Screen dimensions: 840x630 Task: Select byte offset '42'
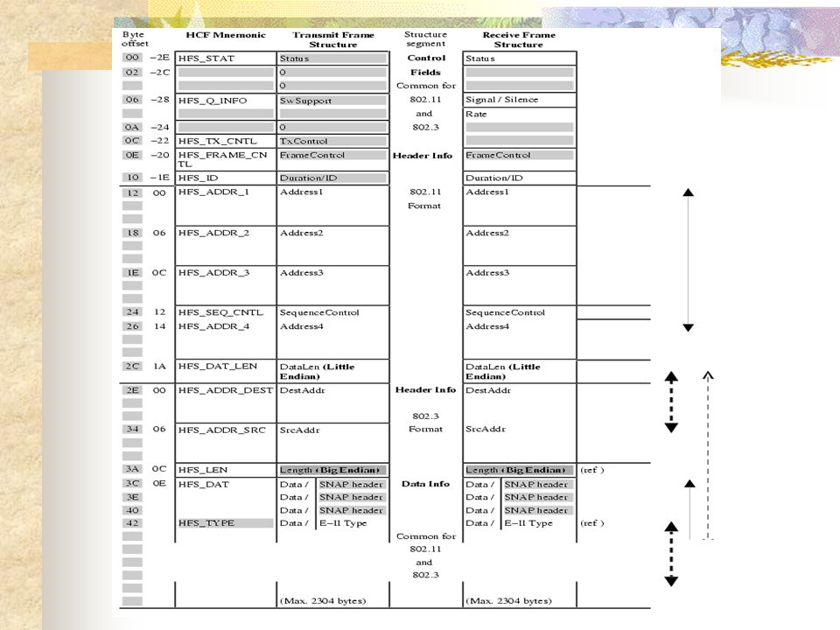132,523
